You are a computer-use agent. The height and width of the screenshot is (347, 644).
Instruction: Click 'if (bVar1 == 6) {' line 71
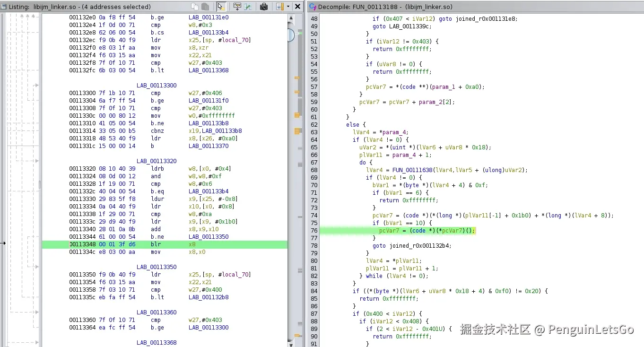[400, 193]
